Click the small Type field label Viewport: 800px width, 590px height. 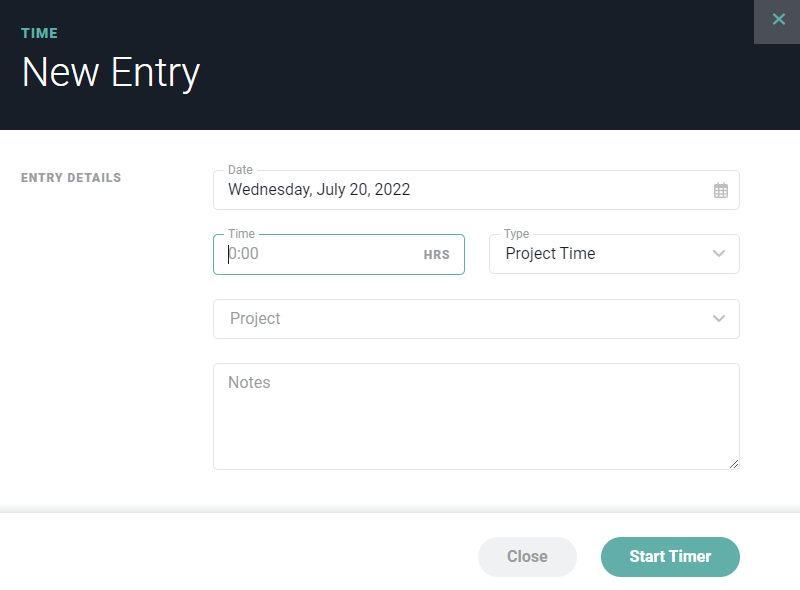coord(517,234)
